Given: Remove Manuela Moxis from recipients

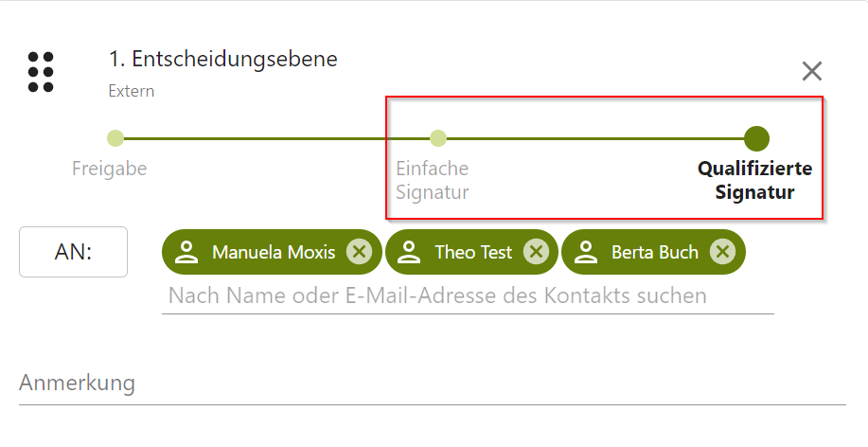Looking at the screenshot, I should coord(358,252).
